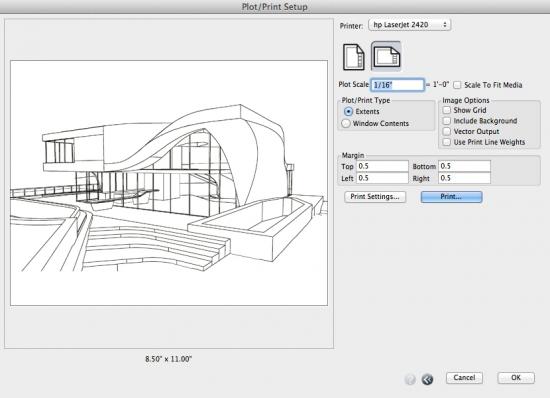Image resolution: width=550 pixels, height=398 pixels.
Task: Enable Include Background checkbox
Action: (447, 121)
